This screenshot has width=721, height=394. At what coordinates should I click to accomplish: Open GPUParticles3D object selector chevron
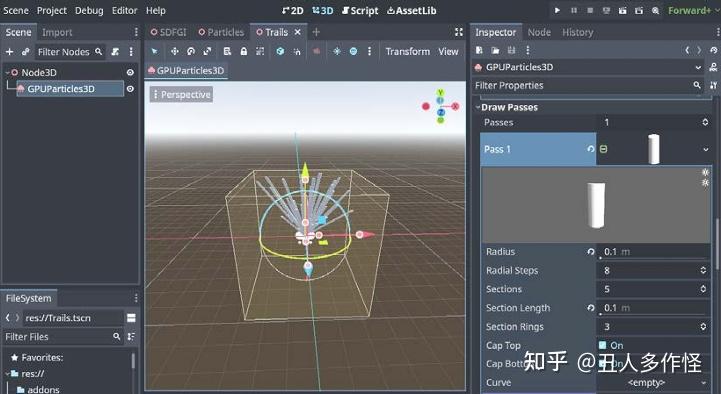pyautogui.click(x=698, y=67)
